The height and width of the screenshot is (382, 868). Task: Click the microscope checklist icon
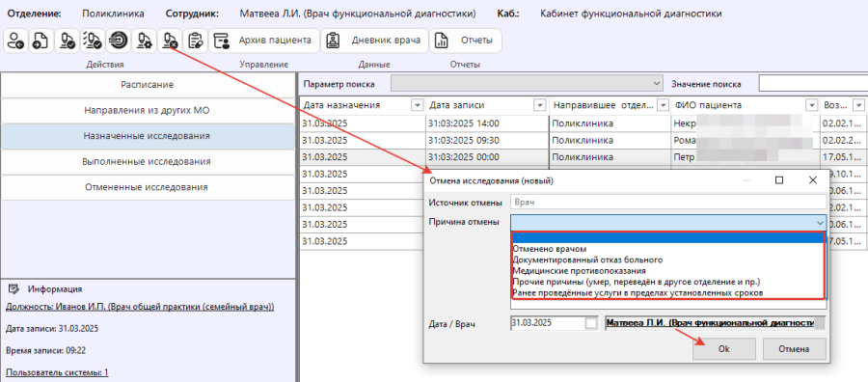[x=93, y=41]
